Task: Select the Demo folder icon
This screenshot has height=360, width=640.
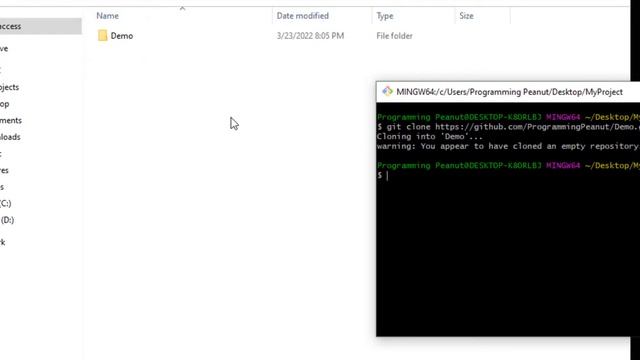Action: [x=102, y=36]
